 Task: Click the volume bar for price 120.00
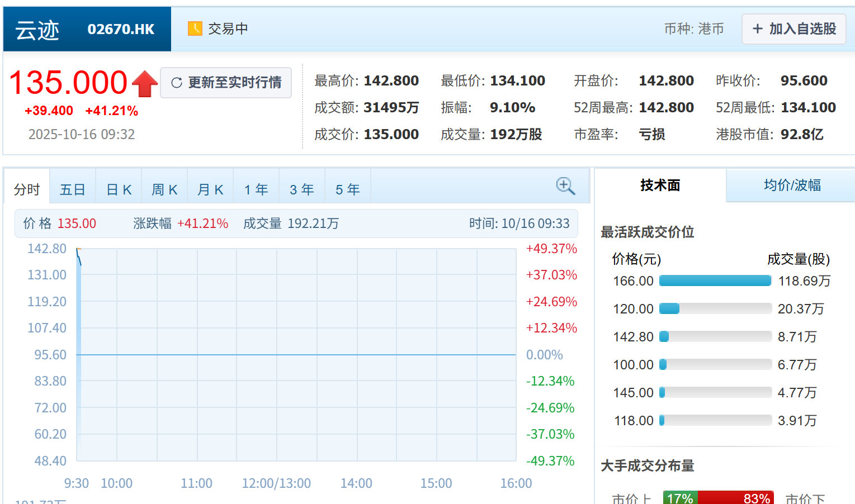point(669,308)
